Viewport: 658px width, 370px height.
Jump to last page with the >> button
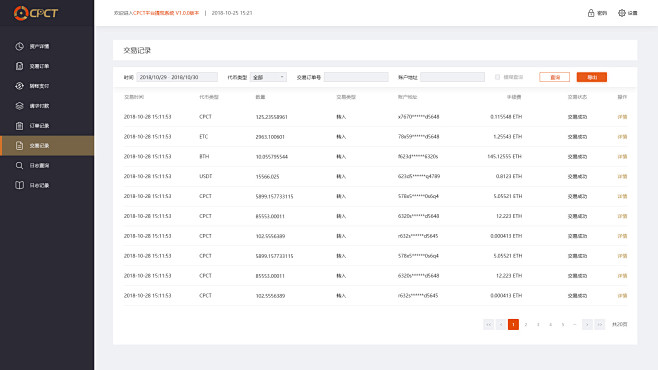tap(600, 324)
